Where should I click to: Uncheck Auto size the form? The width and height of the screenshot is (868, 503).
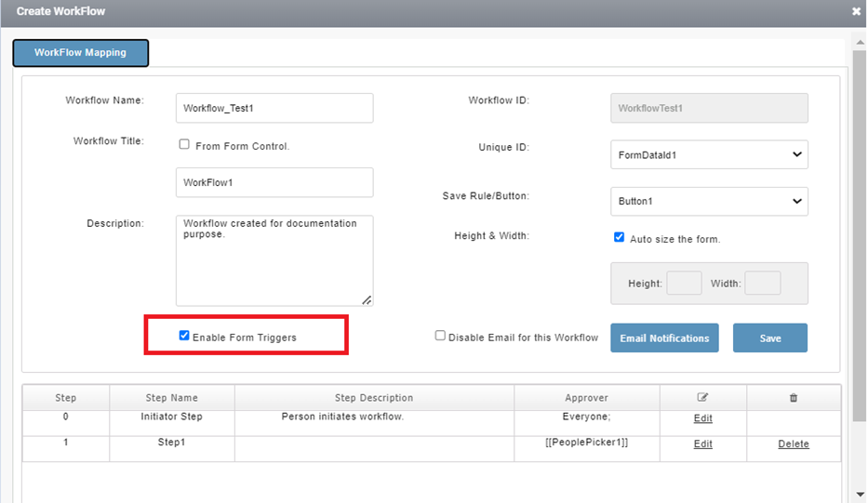[x=619, y=237]
